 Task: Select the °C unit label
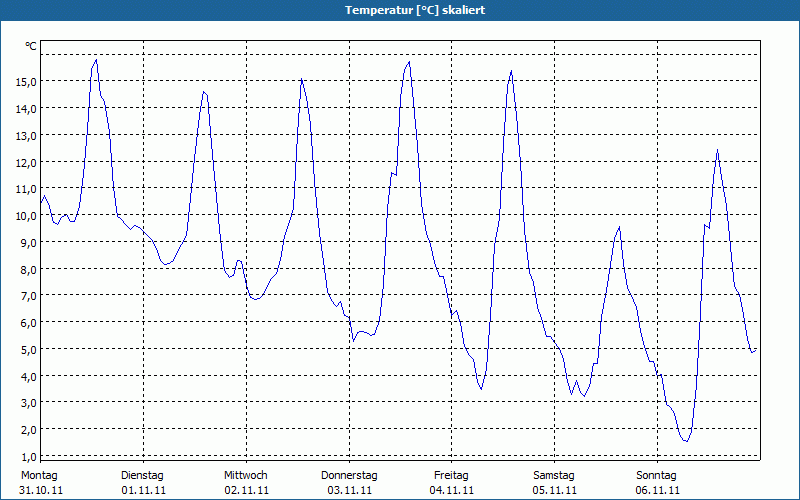[x=31, y=46]
